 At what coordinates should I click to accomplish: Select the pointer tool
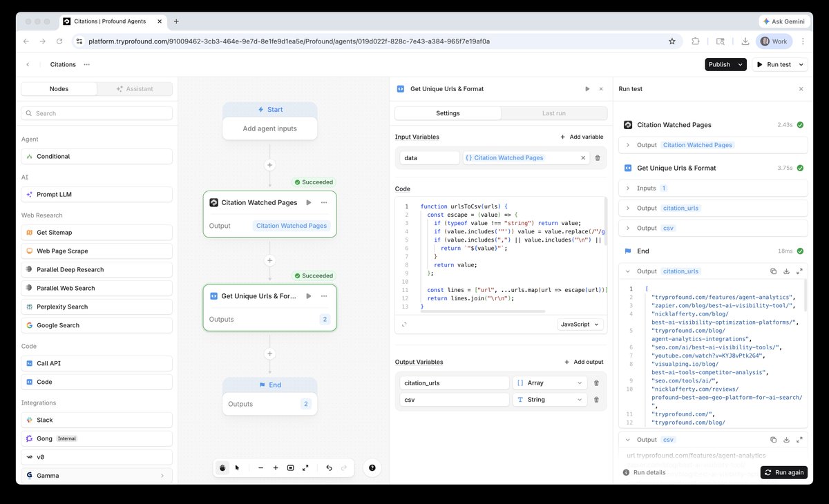(237, 468)
